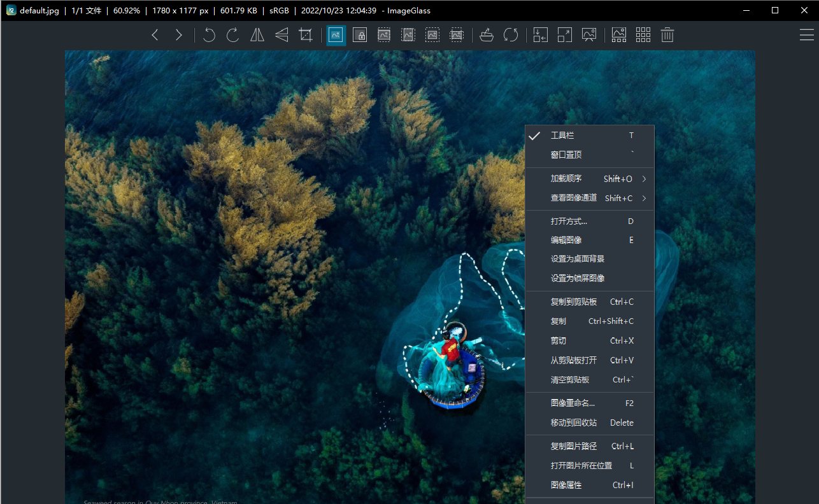Click the trash can delete icon
Screen dimensions: 819x504
click(667, 35)
